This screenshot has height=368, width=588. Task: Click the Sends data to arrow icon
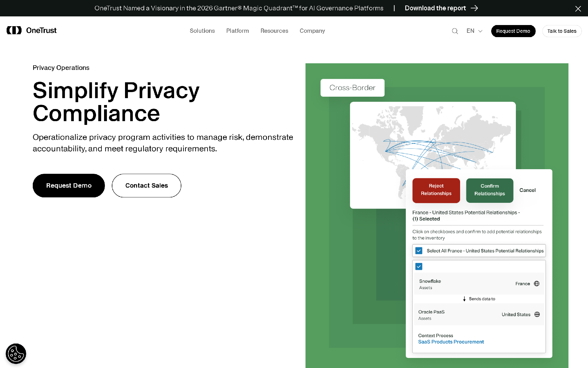click(464, 299)
